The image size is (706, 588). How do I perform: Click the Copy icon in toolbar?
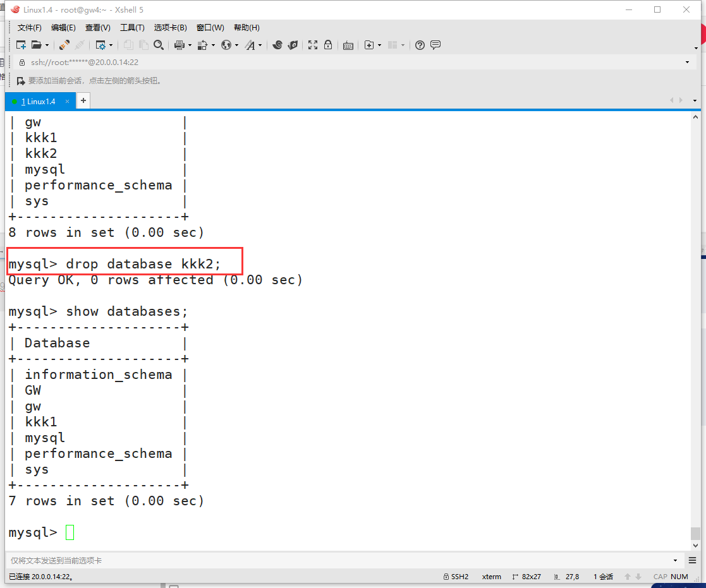128,45
